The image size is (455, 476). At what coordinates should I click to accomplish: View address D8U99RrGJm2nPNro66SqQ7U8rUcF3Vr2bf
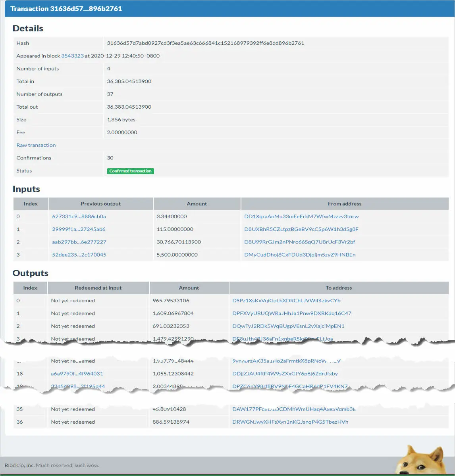coord(300,242)
